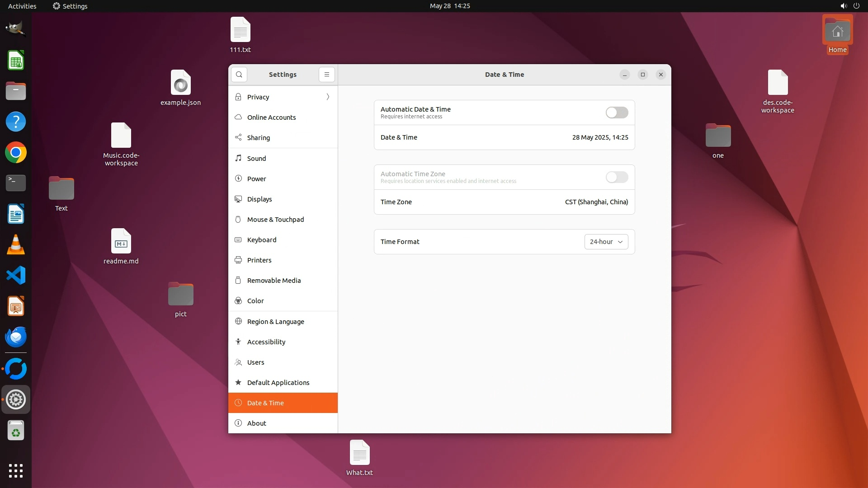
Task: Toggle the Automatic Time Zone switch
Action: tap(617, 177)
